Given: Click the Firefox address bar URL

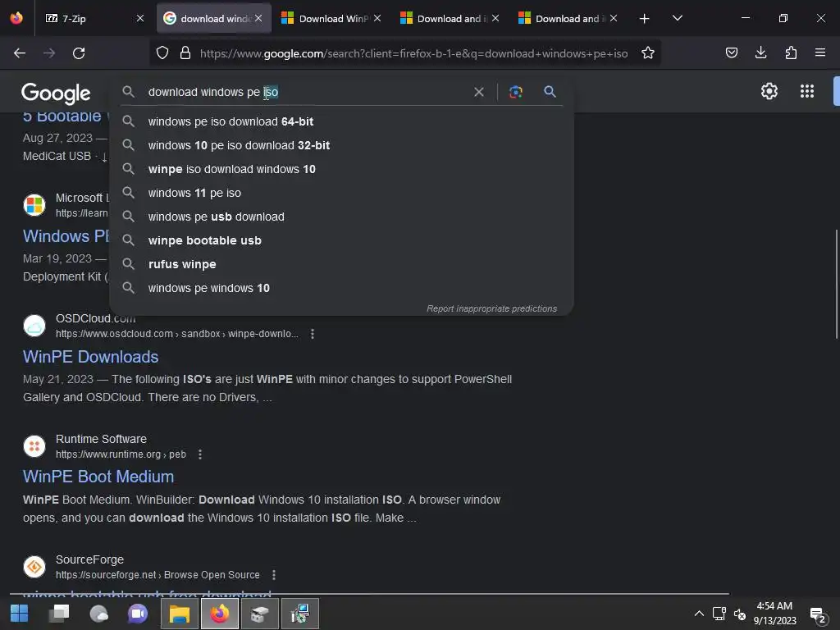Looking at the screenshot, I should pos(413,53).
